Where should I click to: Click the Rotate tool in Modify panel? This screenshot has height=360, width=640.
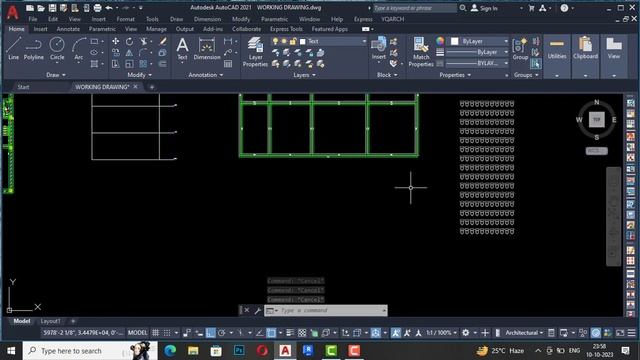[129, 41]
